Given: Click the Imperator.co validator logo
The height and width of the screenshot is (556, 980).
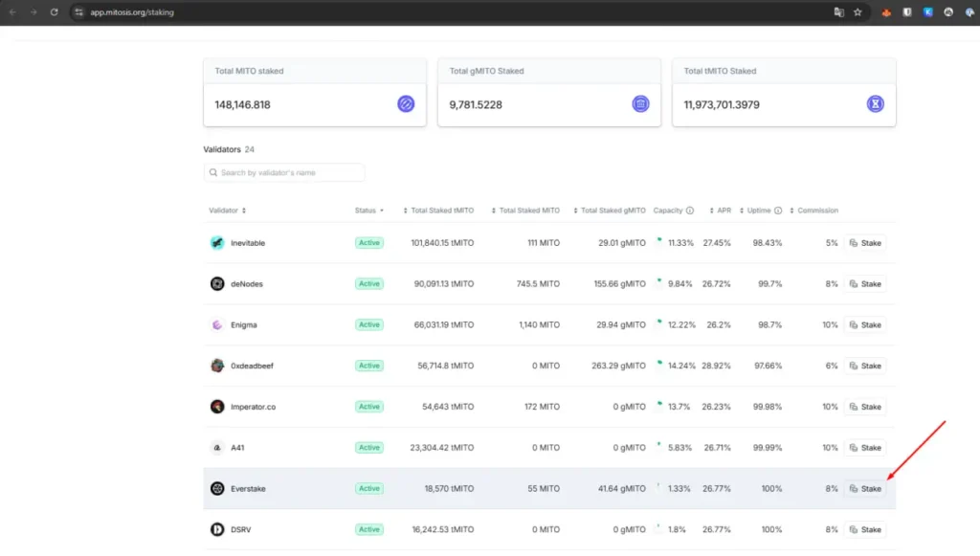Looking at the screenshot, I should pos(217,407).
